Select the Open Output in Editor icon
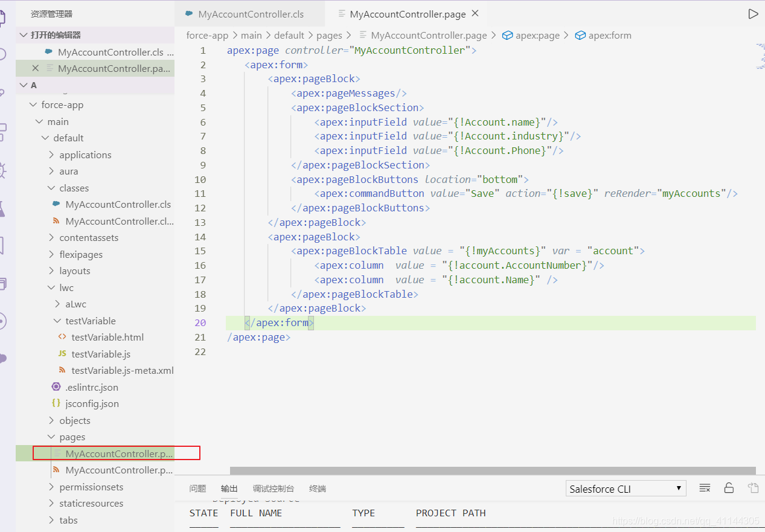Screen dimensions: 765x532 coord(753,488)
